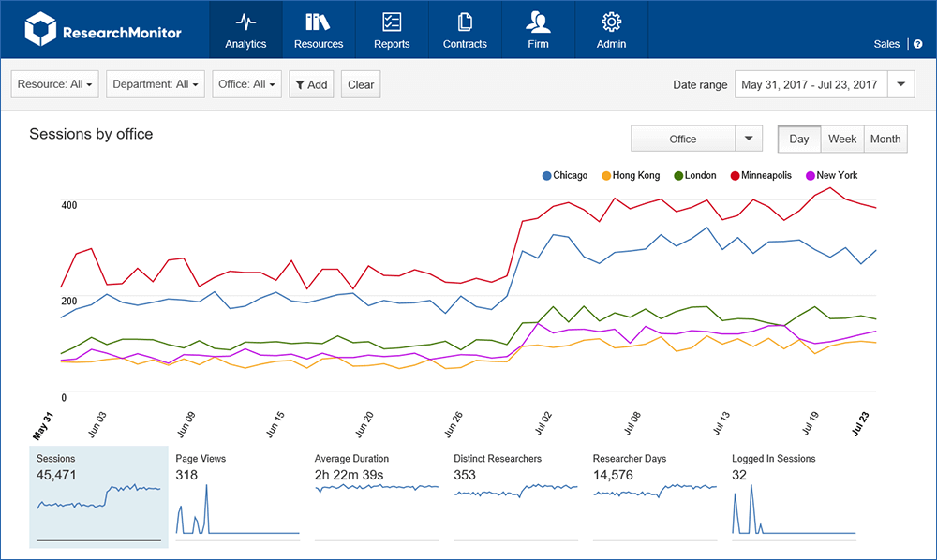The image size is (937, 560).
Task: Hide the Minneapolis line via its legend entry
Action: [761, 175]
